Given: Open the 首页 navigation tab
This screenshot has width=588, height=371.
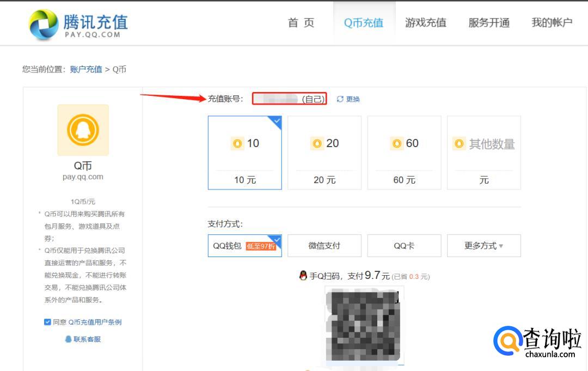Looking at the screenshot, I should click(x=301, y=23).
